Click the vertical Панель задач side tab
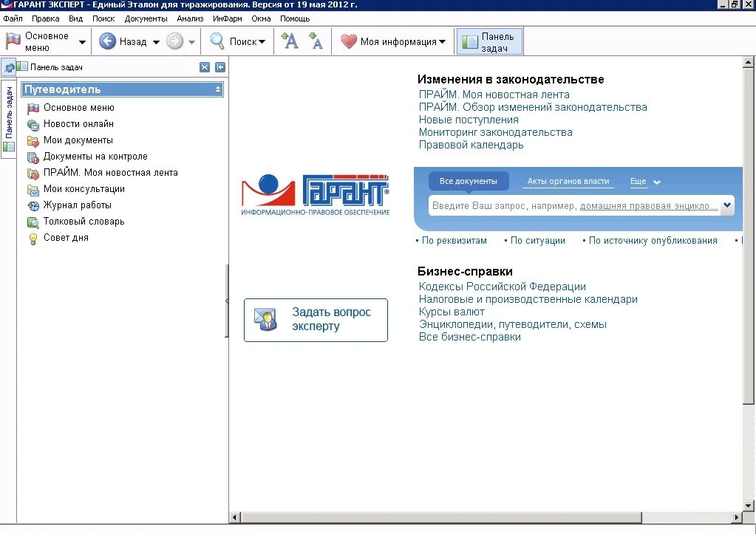 click(x=9, y=119)
